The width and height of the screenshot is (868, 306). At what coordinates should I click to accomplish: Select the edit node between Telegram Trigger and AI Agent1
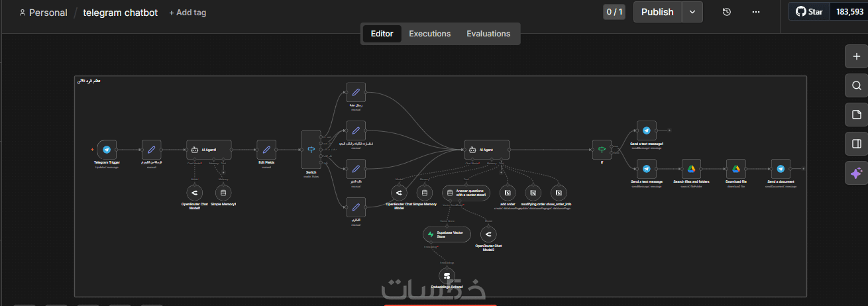pyautogui.click(x=152, y=150)
